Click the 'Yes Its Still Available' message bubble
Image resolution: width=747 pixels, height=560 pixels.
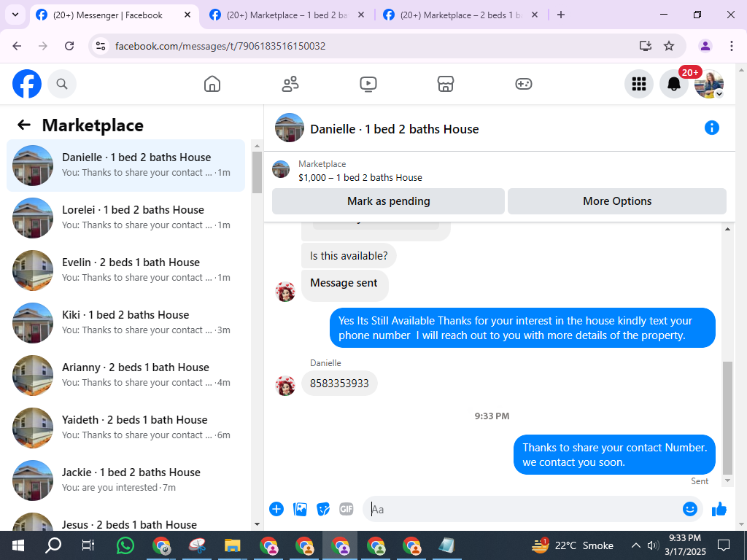(x=522, y=328)
